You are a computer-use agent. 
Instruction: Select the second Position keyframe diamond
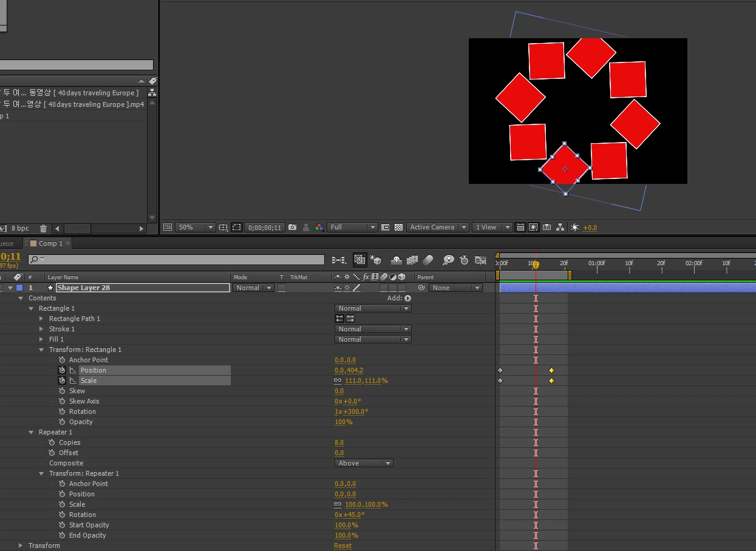pos(551,370)
